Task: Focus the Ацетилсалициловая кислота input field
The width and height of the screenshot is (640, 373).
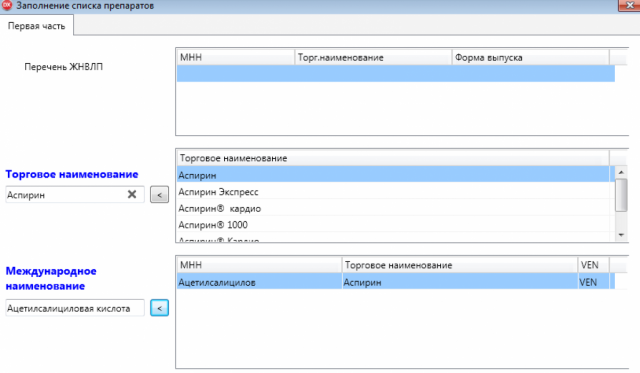Action: click(75, 308)
